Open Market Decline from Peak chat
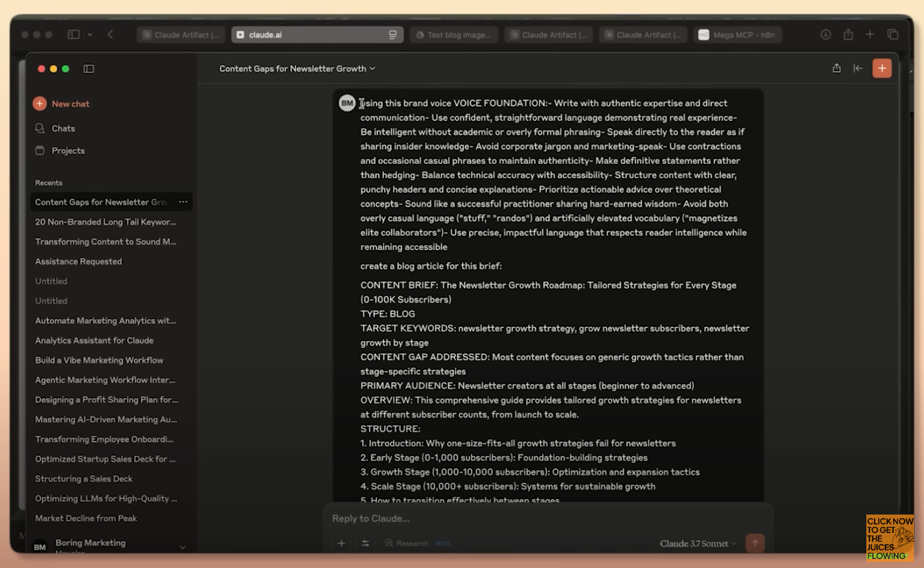This screenshot has width=924, height=568. (86, 519)
